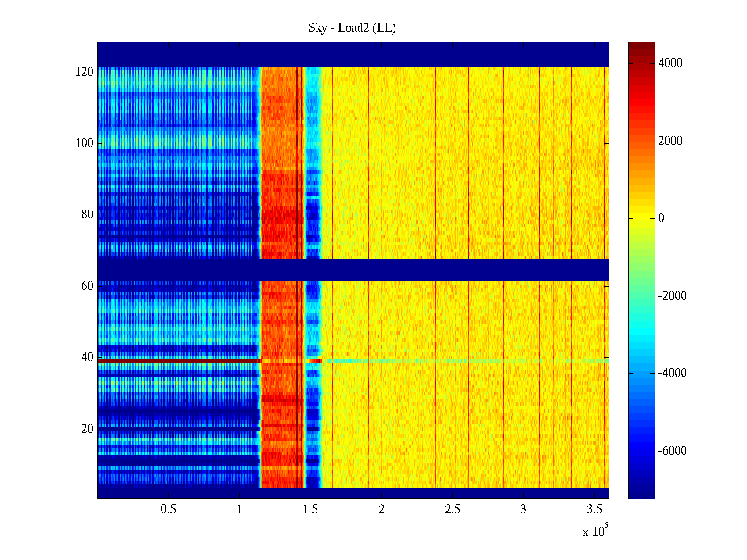Click the y-axis tick label 20

pyautogui.click(x=87, y=429)
